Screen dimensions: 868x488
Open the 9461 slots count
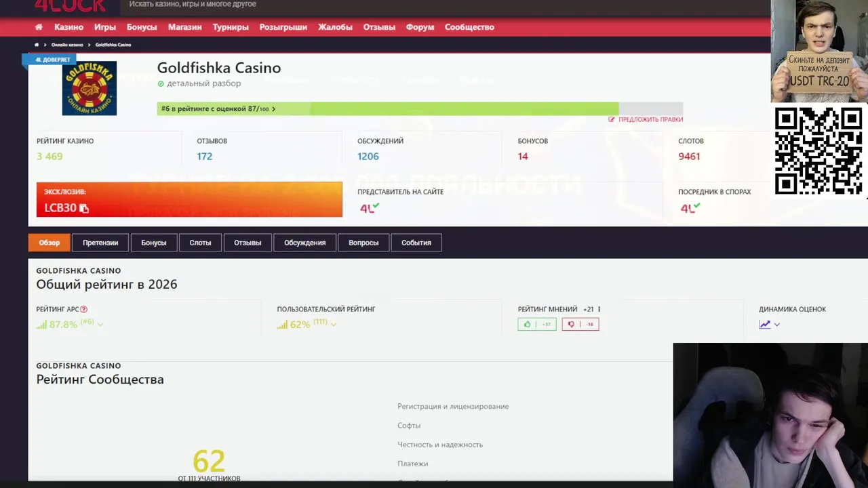pyautogui.click(x=689, y=157)
